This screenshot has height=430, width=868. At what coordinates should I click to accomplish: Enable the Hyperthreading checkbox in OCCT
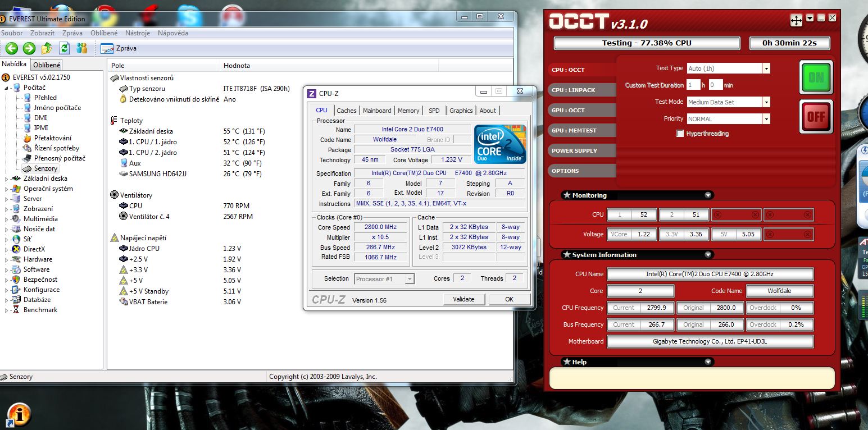tap(680, 134)
